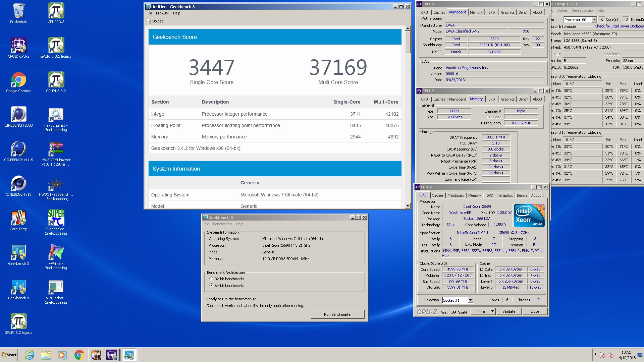Expand the Processor #0 dropdown in Core Temp
This screenshot has height=362, width=644.
tap(594, 20)
